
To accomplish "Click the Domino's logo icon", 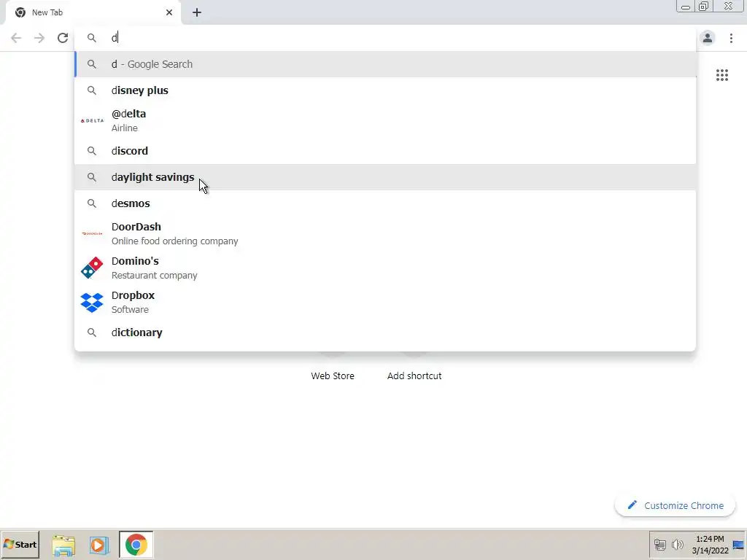I will 92,268.
